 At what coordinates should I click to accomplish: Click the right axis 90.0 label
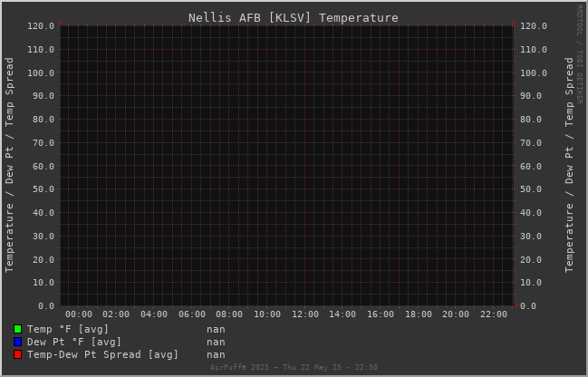[531, 96]
